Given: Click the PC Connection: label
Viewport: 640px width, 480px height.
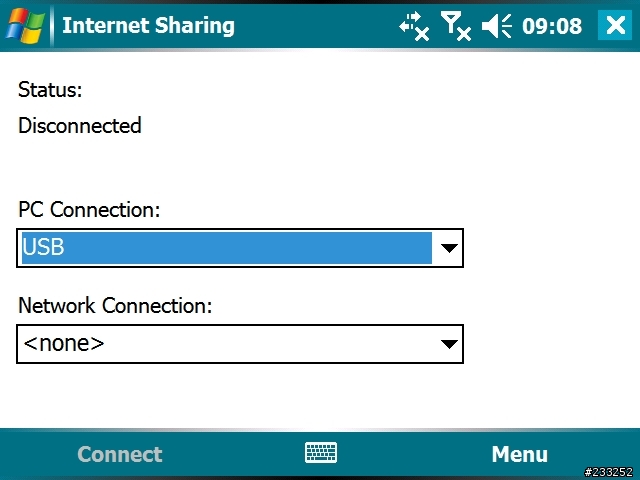Looking at the screenshot, I should 89,210.
